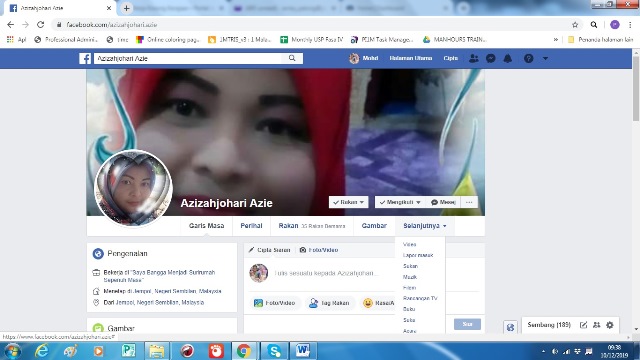Open Mohd profile link in top bar
The image size is (640, 360).
point(364,58)
